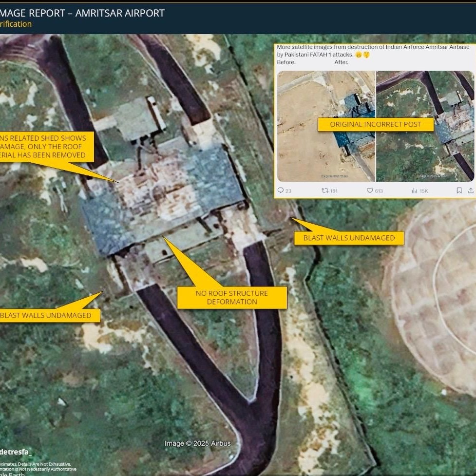Screen dimensions: 476x476
Task: Select the 'NO ROOF STRUCTURE DEFORMATION' callout
Action: 231,298
